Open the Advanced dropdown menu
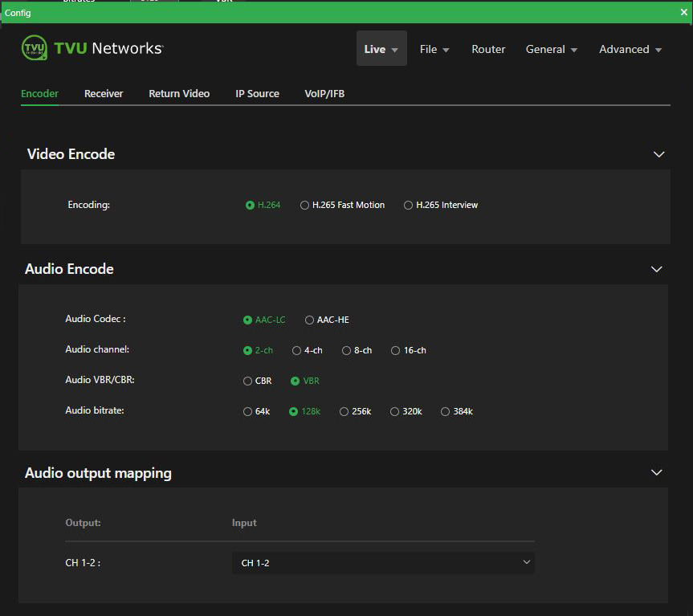 (x=630, y=49)
